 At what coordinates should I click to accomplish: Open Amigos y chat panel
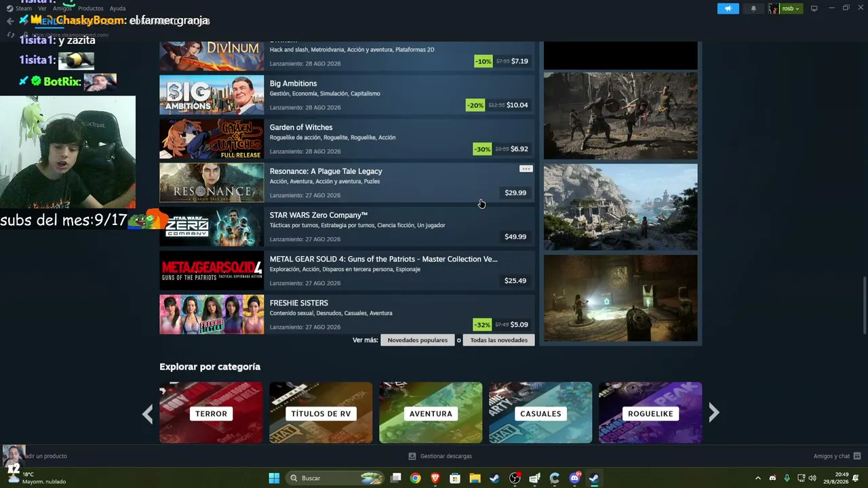point(837,456)
